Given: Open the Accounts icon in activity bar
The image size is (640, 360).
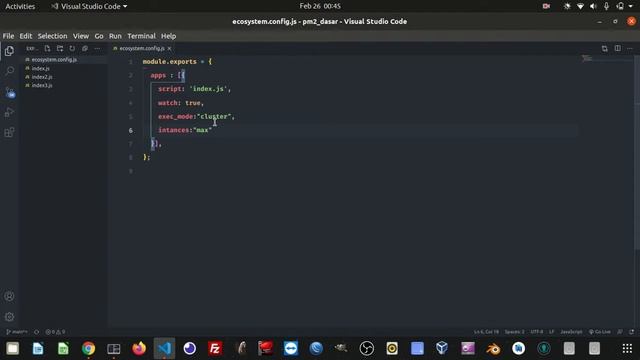Looking at the screenshot, I should 9,296.
